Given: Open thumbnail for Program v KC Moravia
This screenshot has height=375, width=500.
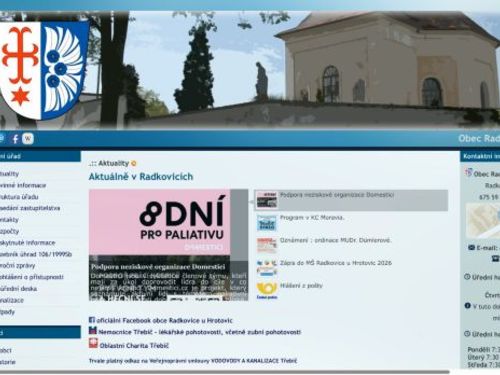Looking at the screenshot, I should (x=267, y=223).
